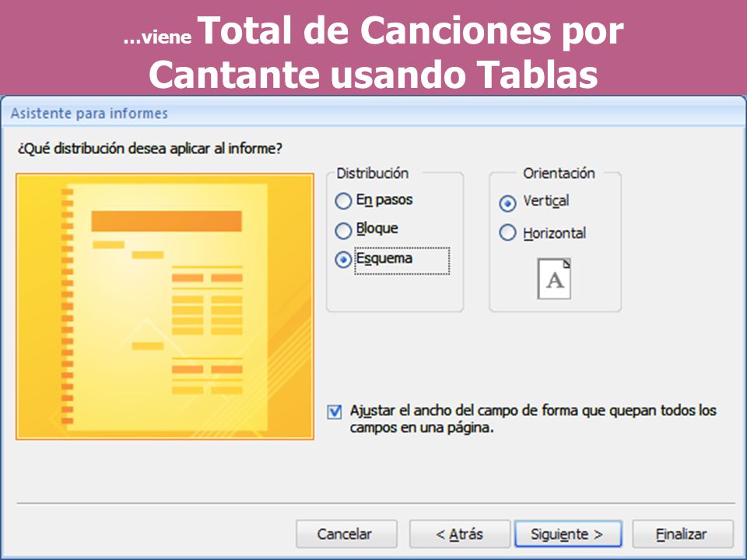
Task: Go back with the Atrás button
Action: 459,534
